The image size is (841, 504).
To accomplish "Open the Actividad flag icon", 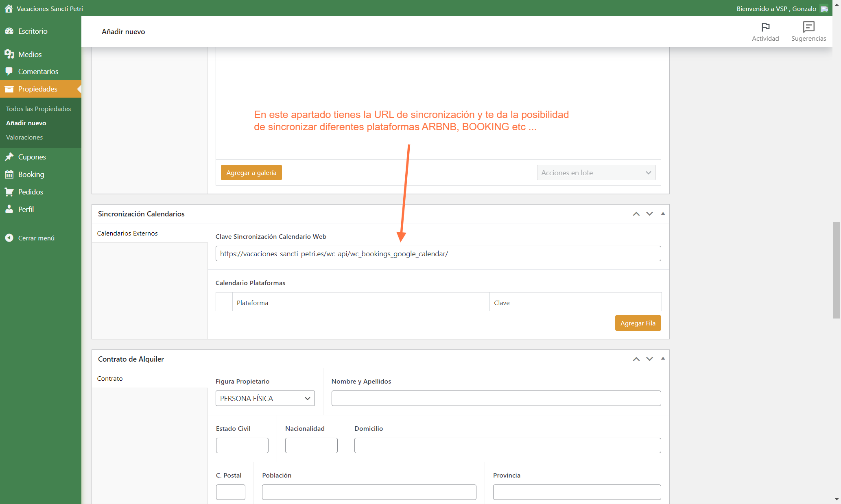I will click(x=765, y=27).
